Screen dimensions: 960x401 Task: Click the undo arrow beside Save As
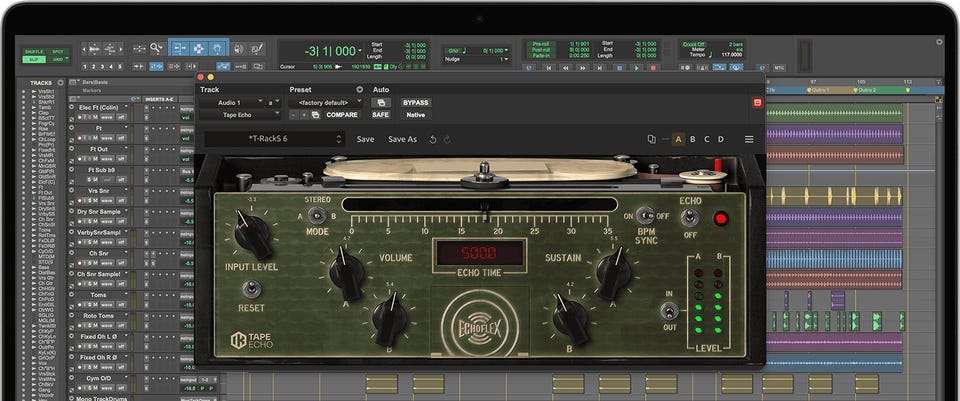(433, 139)
